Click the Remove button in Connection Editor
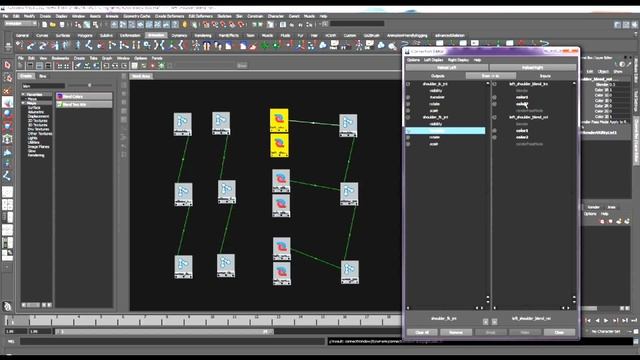The image size is (640, 360). click(x=456, y=332)
